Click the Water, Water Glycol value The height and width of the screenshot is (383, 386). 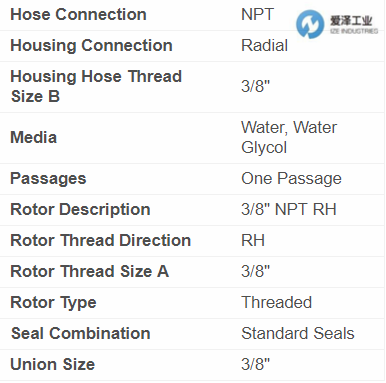[289, 137]
